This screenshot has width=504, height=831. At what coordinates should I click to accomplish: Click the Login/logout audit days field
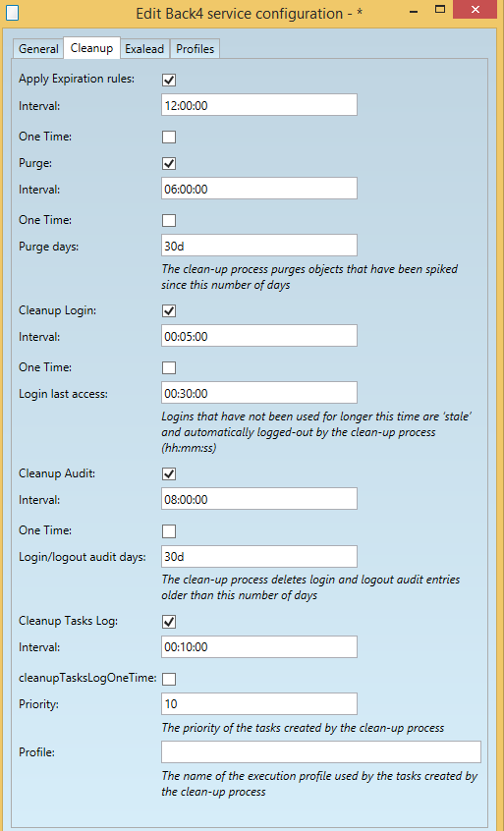[x=259, y=557]
